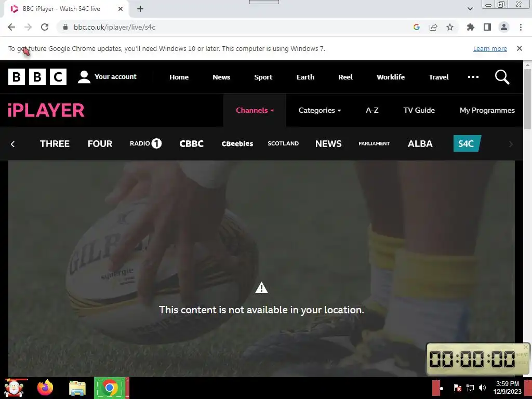This screenshot has height=399, width=532.
Task: Go forward in browser history
Action: click(x=28, y=27)
